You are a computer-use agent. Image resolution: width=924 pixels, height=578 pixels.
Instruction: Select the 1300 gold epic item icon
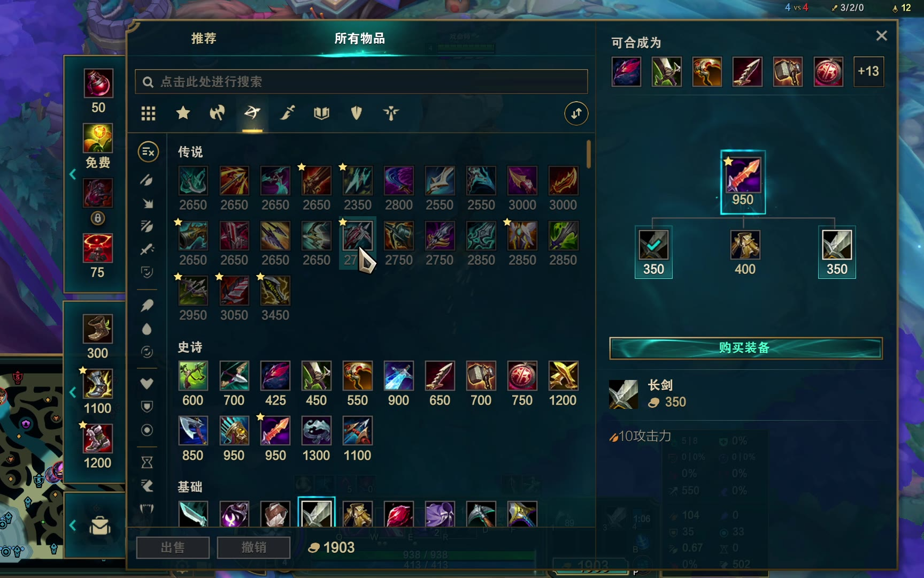[x=316, y=431]
